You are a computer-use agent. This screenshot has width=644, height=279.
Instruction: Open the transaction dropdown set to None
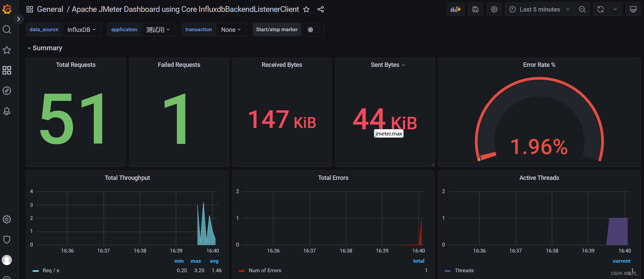tap(231, 30)
